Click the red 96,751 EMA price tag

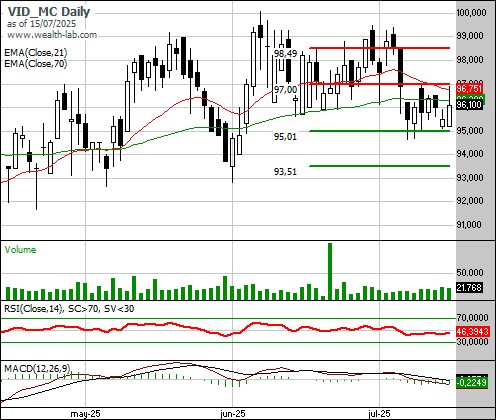coord(469,88)
